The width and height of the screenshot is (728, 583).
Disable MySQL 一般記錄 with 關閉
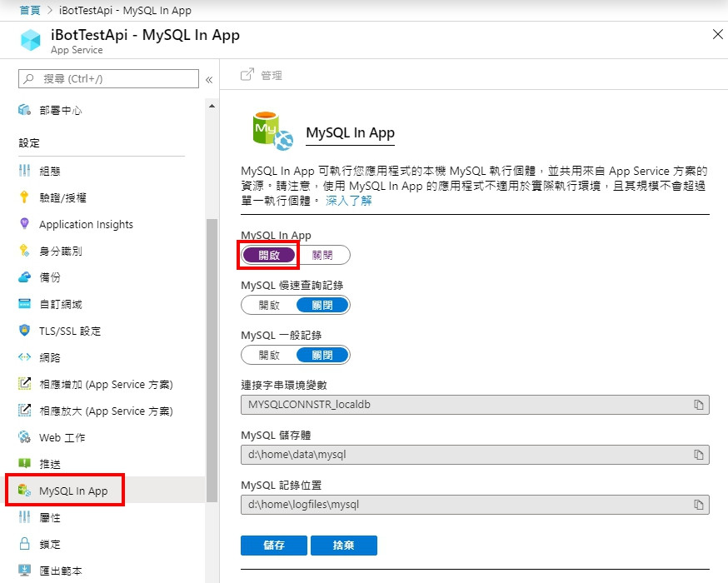pos(322,355)
